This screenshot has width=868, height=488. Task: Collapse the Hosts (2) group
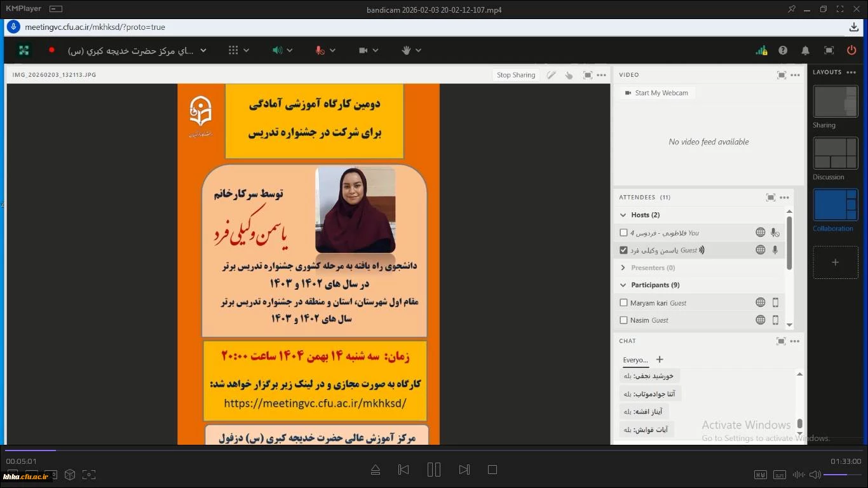623,215
